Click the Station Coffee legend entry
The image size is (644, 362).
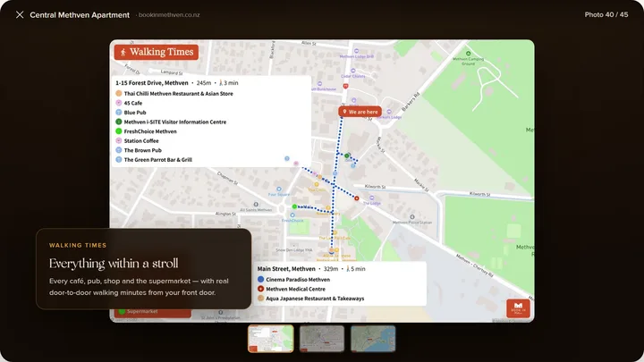[x=141, y=141]
